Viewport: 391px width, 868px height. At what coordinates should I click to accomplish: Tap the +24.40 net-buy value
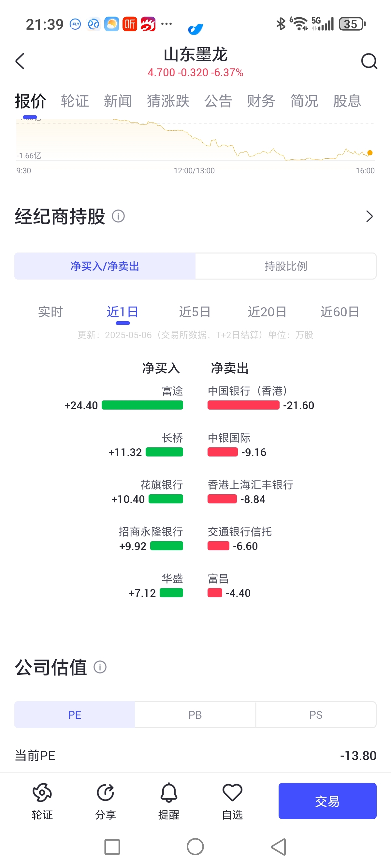(x=81, y=405)
